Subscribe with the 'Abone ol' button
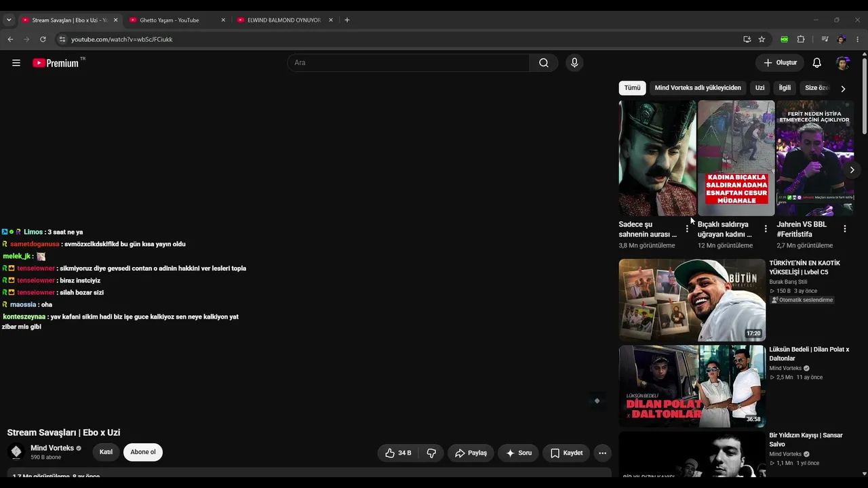Screen dimensions: 868x488 click(x=143, y=452)
